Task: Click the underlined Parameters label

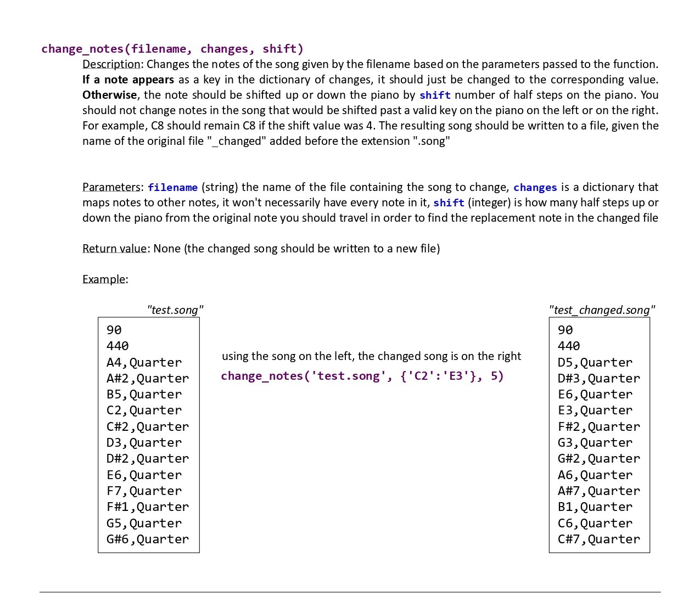Action: point(112,187)
